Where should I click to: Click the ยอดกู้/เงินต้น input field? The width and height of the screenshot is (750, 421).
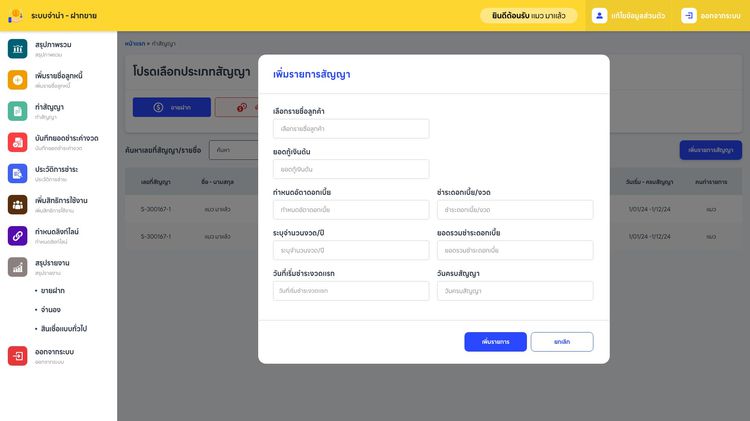tap(350, 169)
